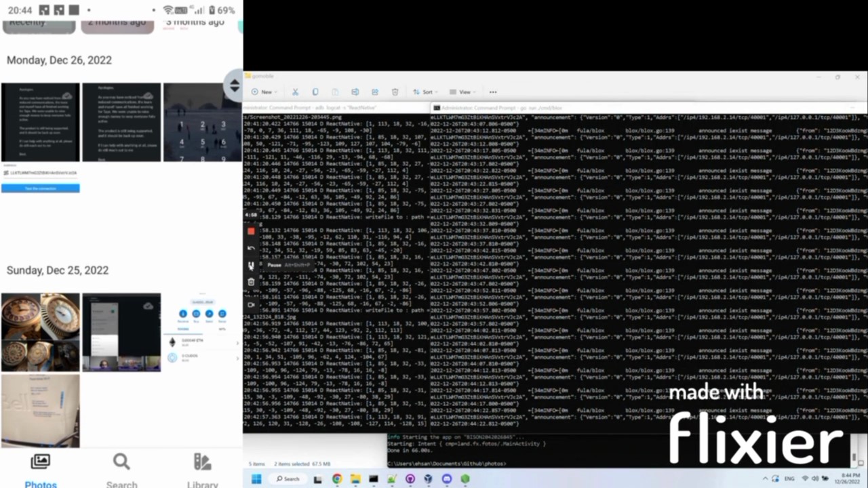Click the Share icon in File Explorer toolbar
Viewport: 868px width, 488px height.
(375, 91)
